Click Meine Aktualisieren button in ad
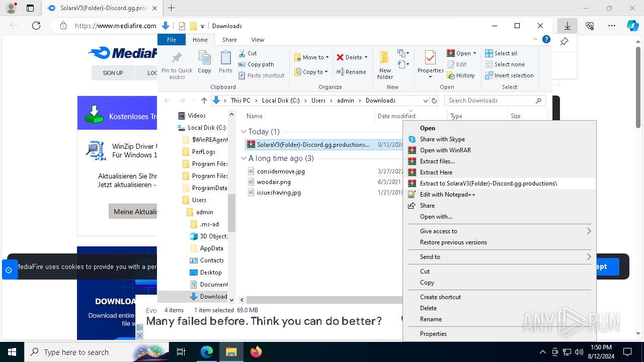 [x=133, y=212]
